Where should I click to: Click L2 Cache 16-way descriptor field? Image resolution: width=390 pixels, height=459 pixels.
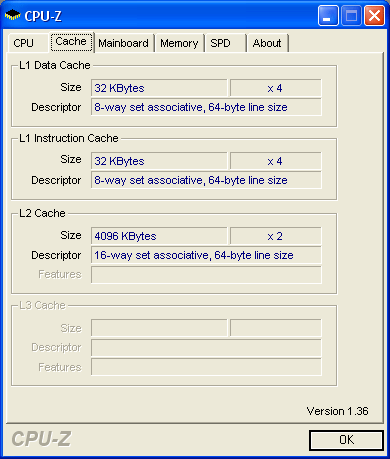coord(206,255)
